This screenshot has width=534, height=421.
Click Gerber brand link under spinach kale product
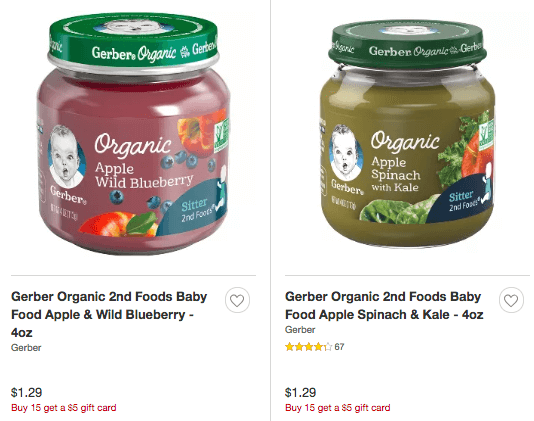[300, 330]
